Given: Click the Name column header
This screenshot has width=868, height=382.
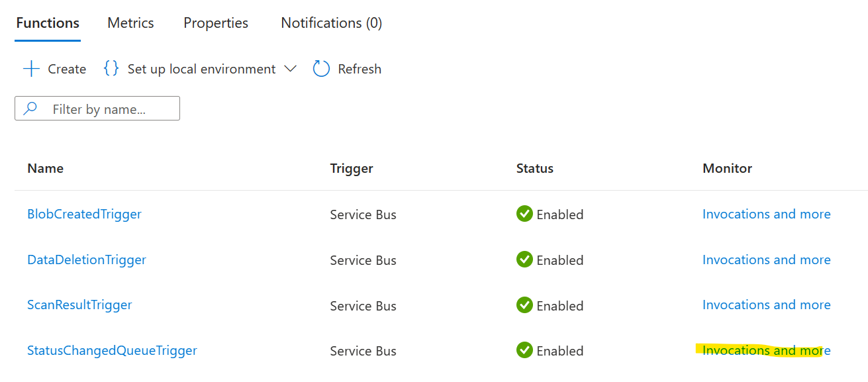Looking at the screenshot, I should (45, 168).
